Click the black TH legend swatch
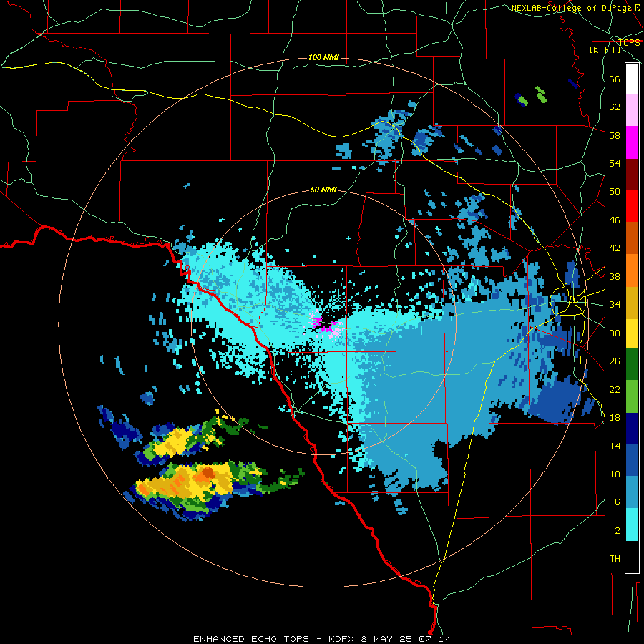Image resolution: width=644 pixels, height=644 pixels. click(632, 557)
